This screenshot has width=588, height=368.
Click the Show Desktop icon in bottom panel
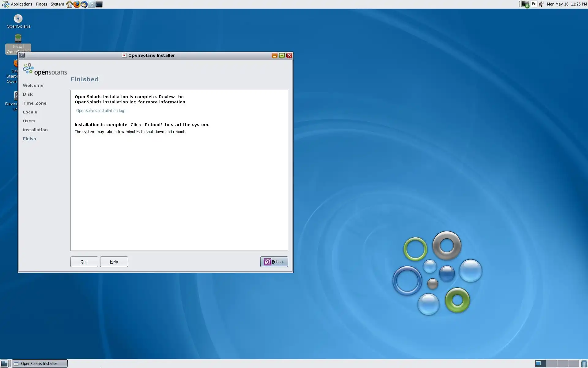click(4, 363)
